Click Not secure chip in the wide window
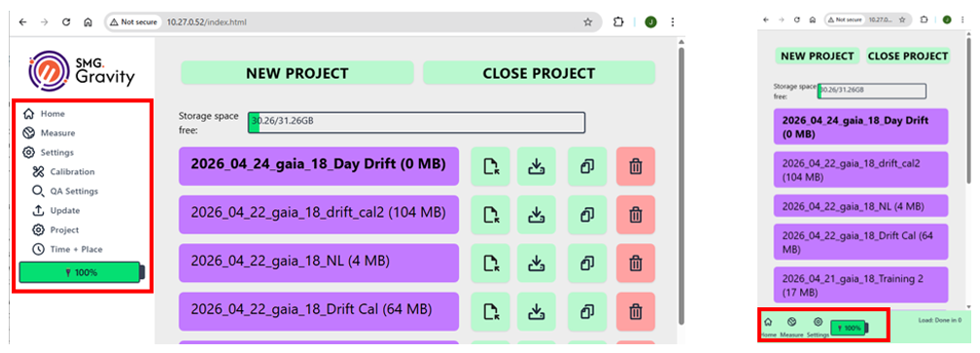The width and height of the screenshot is (980, 353). click(x=133, y=21)
